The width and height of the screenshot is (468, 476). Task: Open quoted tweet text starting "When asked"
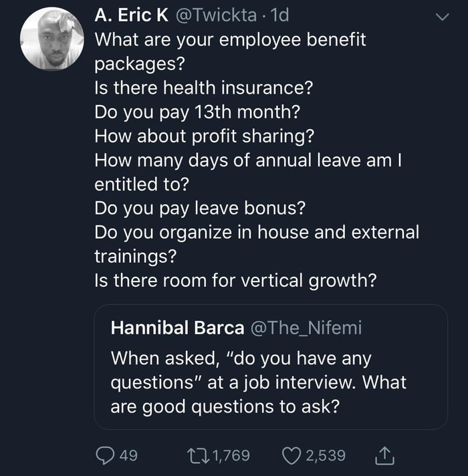coord(257,382)
